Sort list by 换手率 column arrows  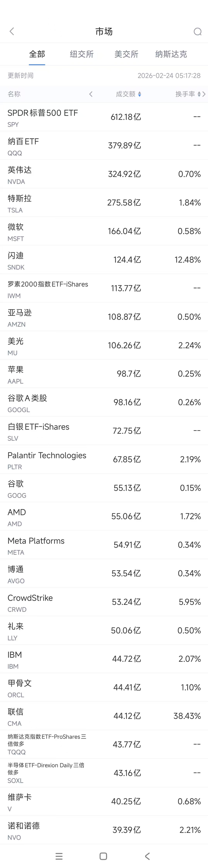199,94
